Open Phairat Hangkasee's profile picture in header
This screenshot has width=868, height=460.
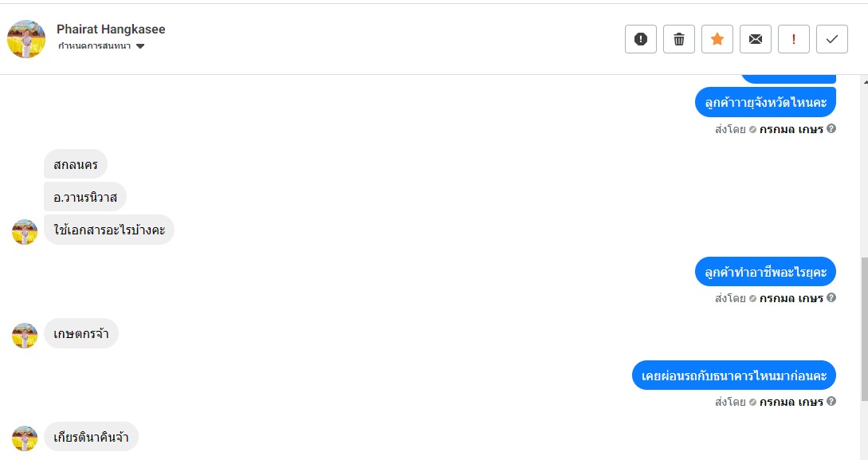pos(26,39)
